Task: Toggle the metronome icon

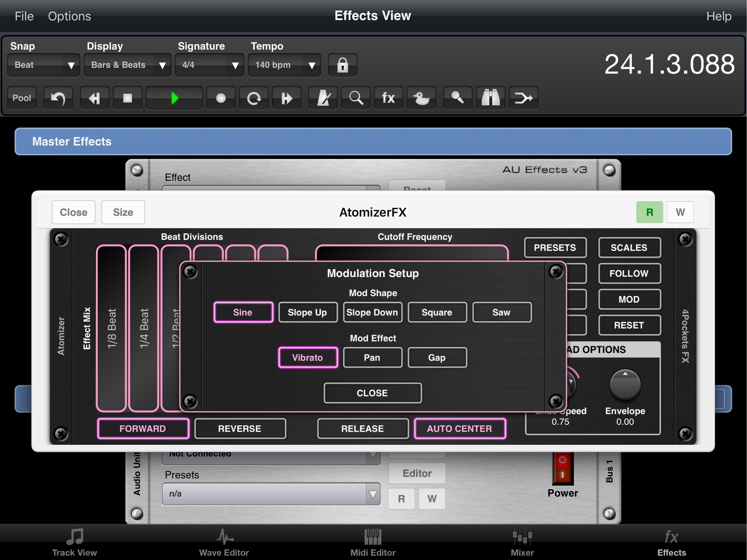Action: (x=323, y=98)
